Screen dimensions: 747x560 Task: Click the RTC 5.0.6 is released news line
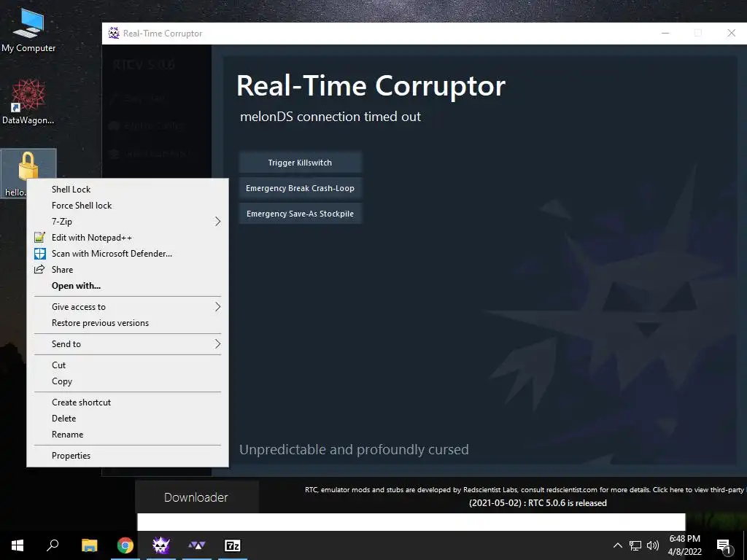tap(538, 503)
